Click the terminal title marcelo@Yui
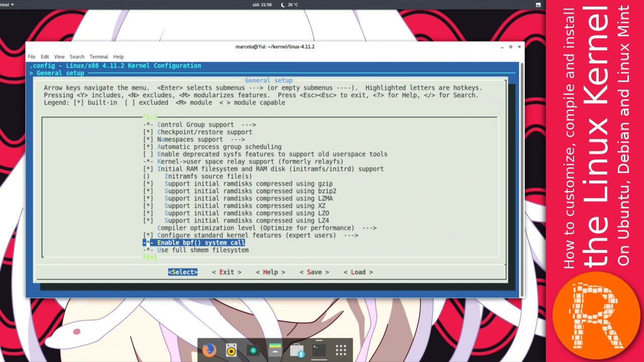The height and width of the screenshot is (362, 644). (x=275, y=47)
